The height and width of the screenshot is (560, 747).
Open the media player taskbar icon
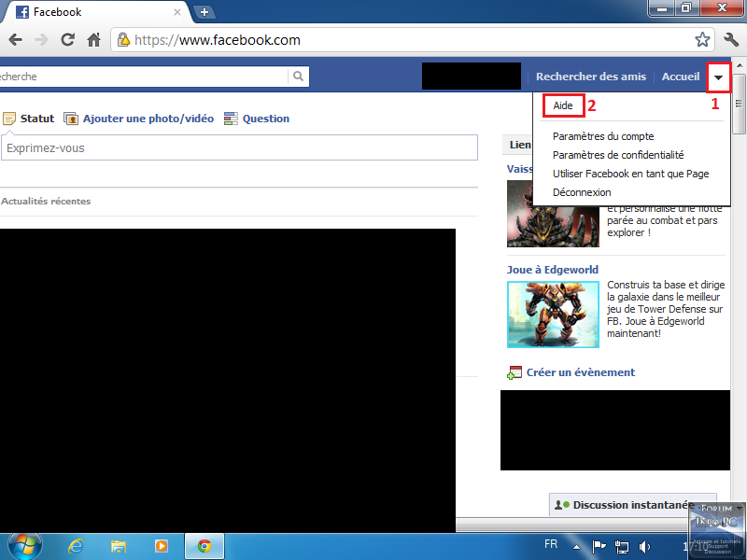[x=162, y=546]
